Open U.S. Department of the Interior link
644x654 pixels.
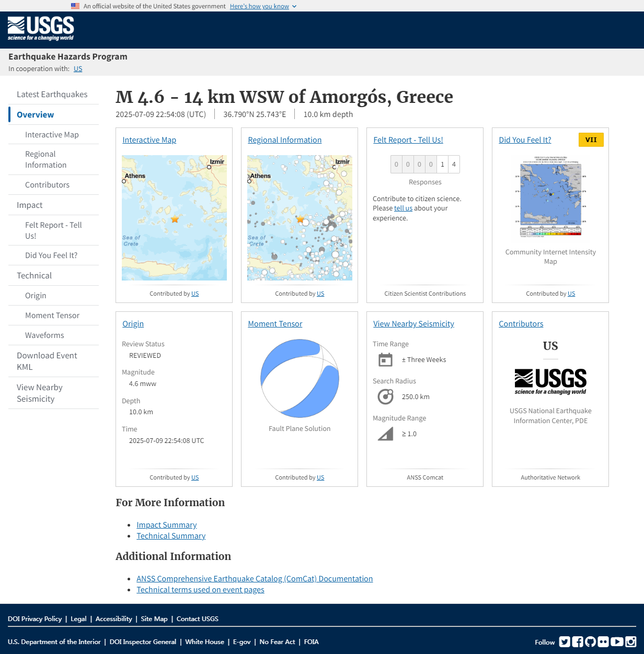tap(54, 642)
